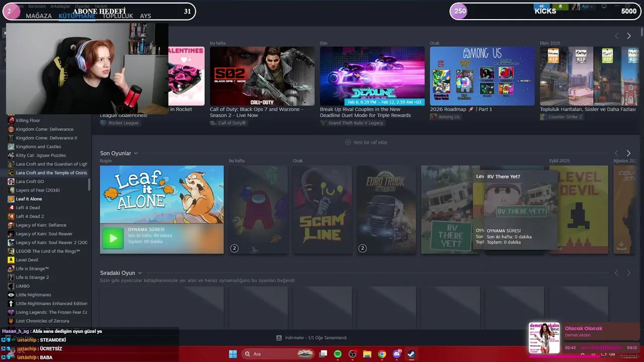Click the Leaf it Alone cover art

coord(162,195)
